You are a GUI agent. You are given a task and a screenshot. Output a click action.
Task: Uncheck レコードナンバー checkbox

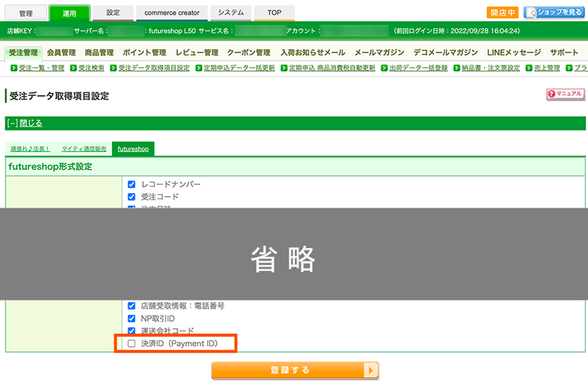[x=132, y=184]
